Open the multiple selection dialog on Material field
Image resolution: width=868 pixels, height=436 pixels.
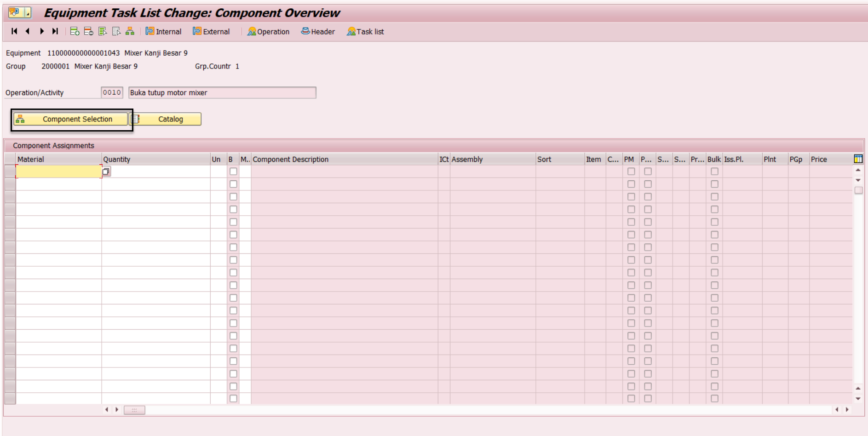tap(105, 171)
